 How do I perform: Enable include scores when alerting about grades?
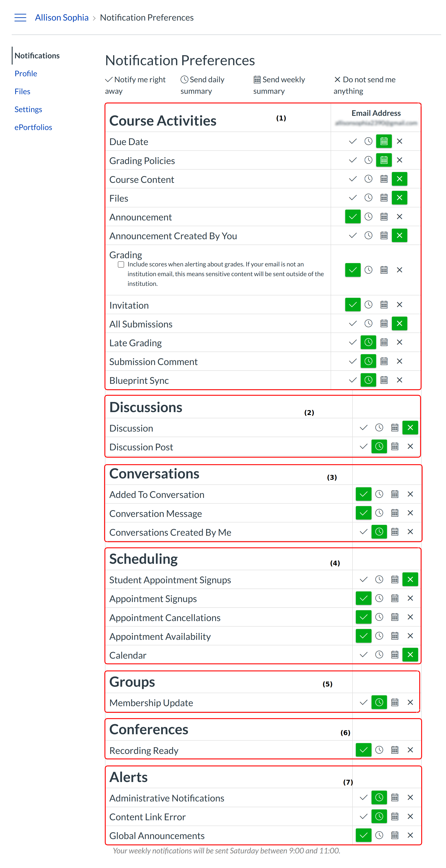click(x=121, y=264)
